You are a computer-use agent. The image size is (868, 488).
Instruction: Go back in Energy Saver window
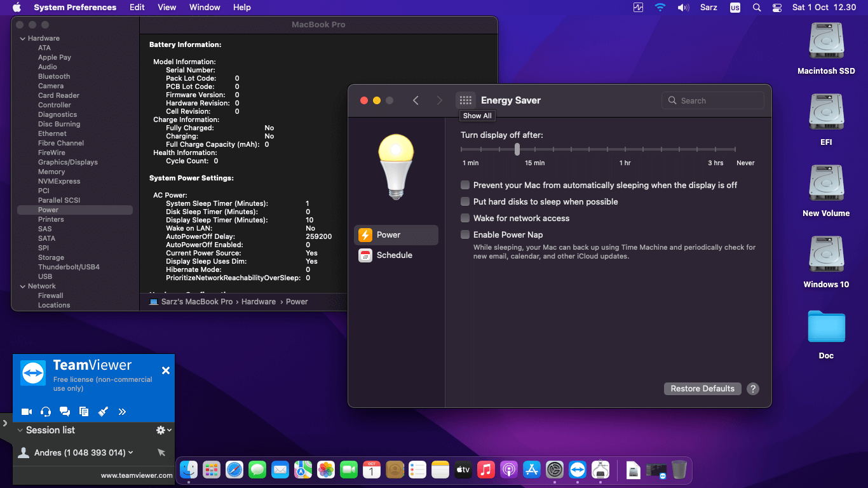tap(416, 100)
